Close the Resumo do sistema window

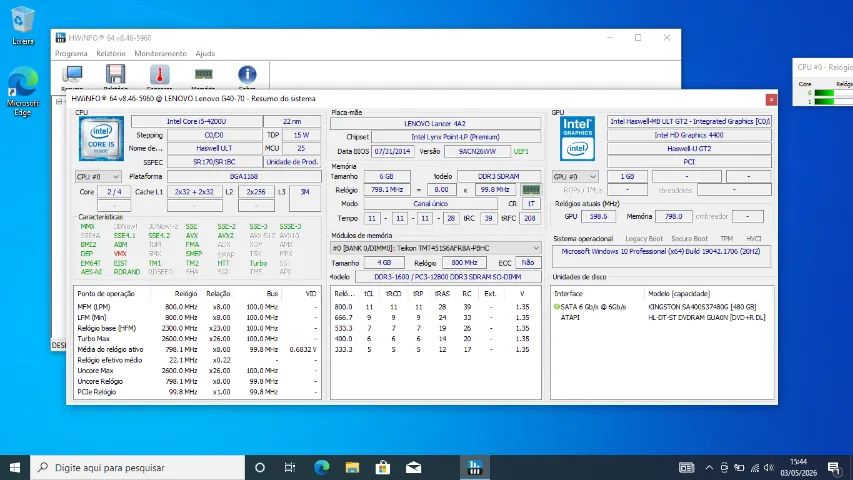point(771,99)
